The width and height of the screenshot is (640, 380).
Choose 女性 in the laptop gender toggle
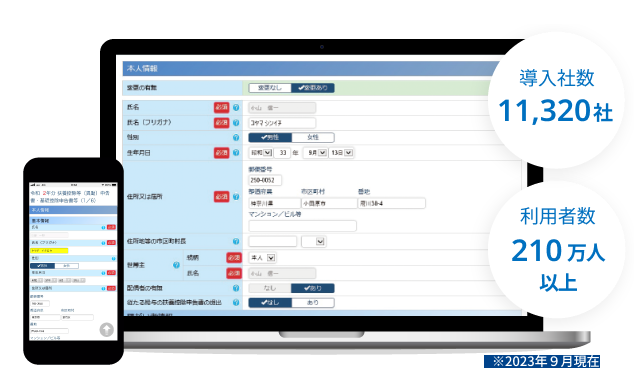pos(313,138)
